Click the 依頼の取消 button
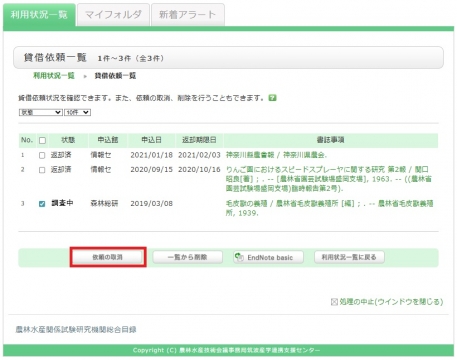457x360 pixels. (108, 257)
